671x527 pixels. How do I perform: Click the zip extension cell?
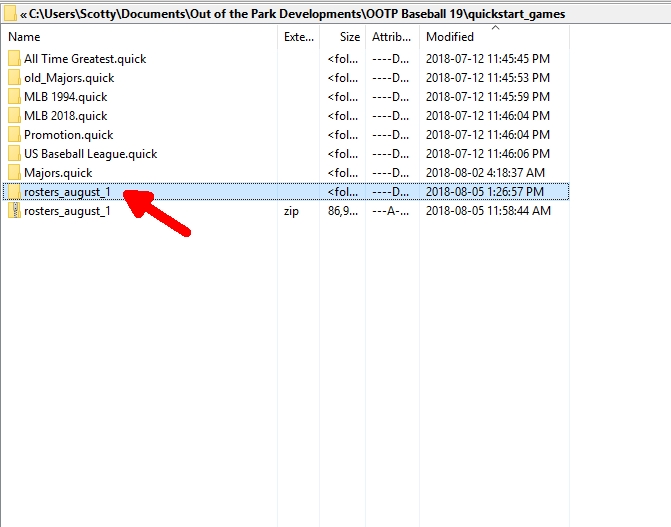pyautogui.click(x=291, y=211)
